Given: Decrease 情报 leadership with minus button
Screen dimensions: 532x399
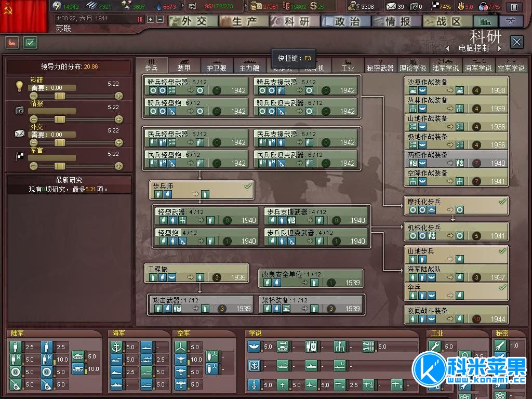Looking at the screenshot, I should coord(33,119).
